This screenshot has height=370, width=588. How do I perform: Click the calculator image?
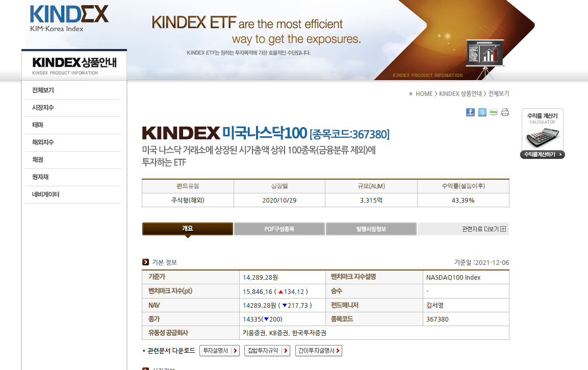[x=543, y=137]
